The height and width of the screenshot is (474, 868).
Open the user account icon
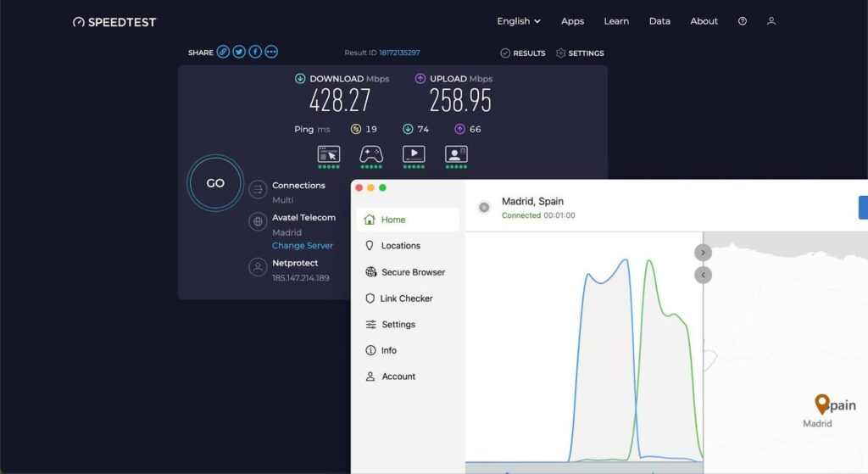[x=771, y=21]
